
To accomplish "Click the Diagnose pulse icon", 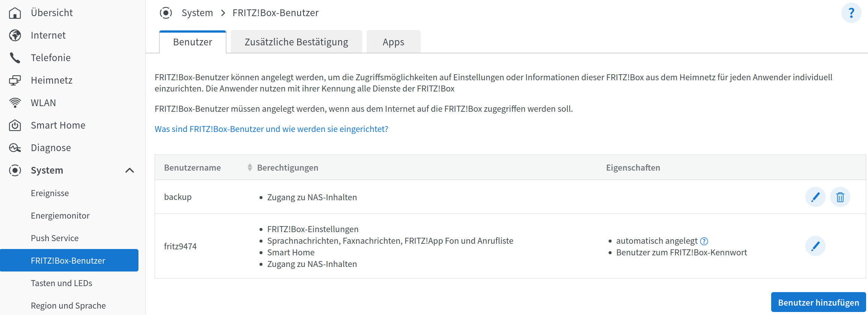I will pyautogui.click(x=15, y=148).
